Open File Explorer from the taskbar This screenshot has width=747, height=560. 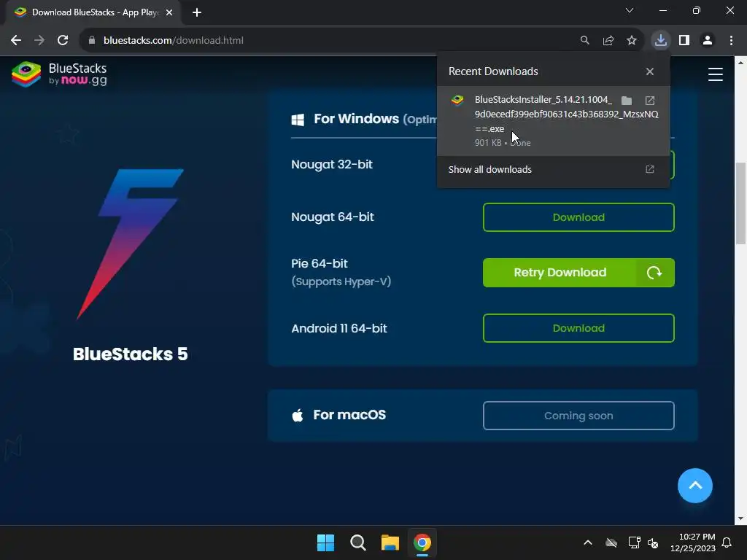point(390,542)
